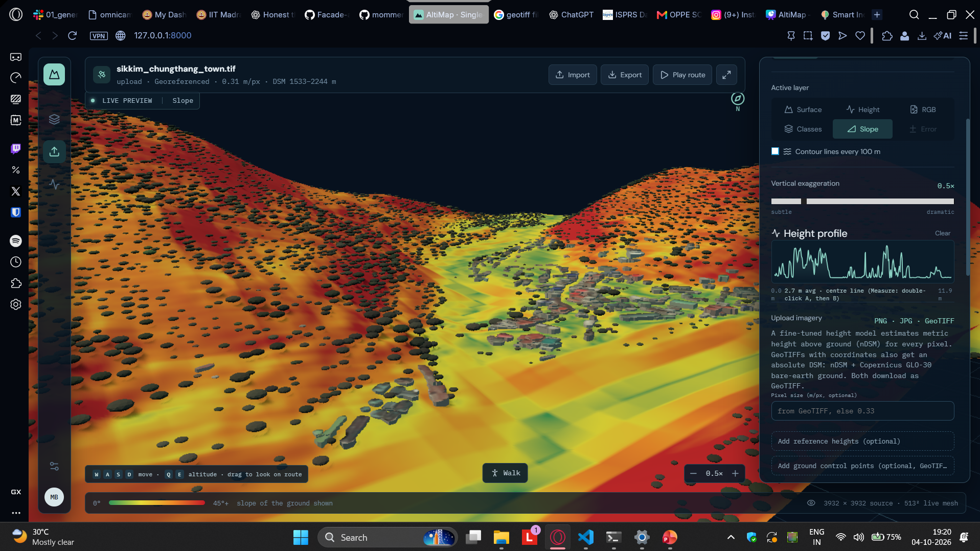Click Play route button
The width and height of the screenshot is (980, 551).
[x=682, y=75]
